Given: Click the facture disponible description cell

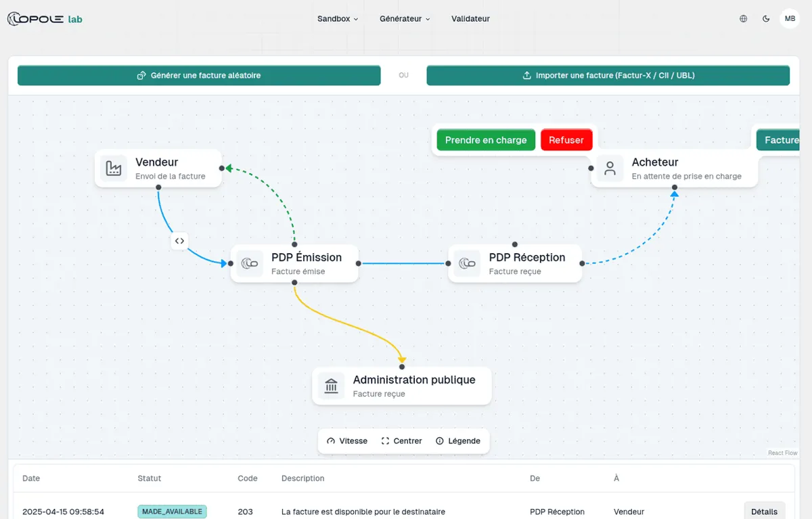Looking at the screenshot, I should point(363,512).
